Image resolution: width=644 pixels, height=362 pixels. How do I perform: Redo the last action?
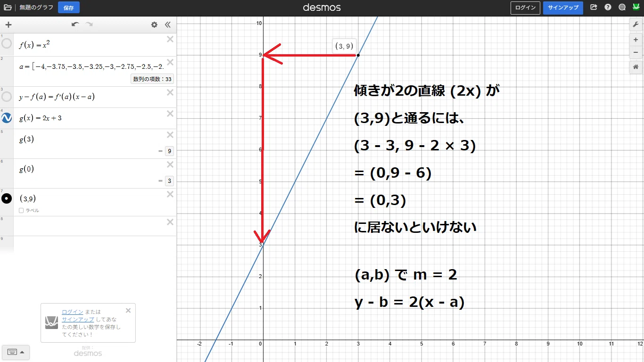(89, 25)
